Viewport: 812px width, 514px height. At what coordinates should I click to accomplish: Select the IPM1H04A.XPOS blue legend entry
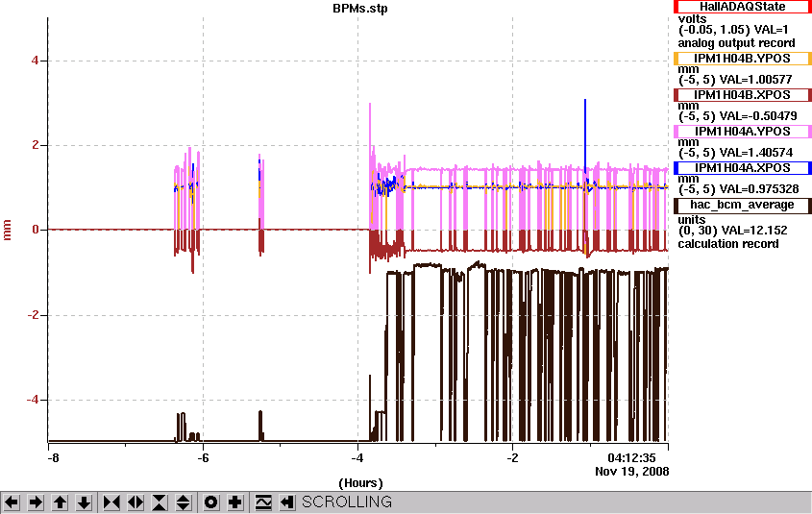pos(742,168)
